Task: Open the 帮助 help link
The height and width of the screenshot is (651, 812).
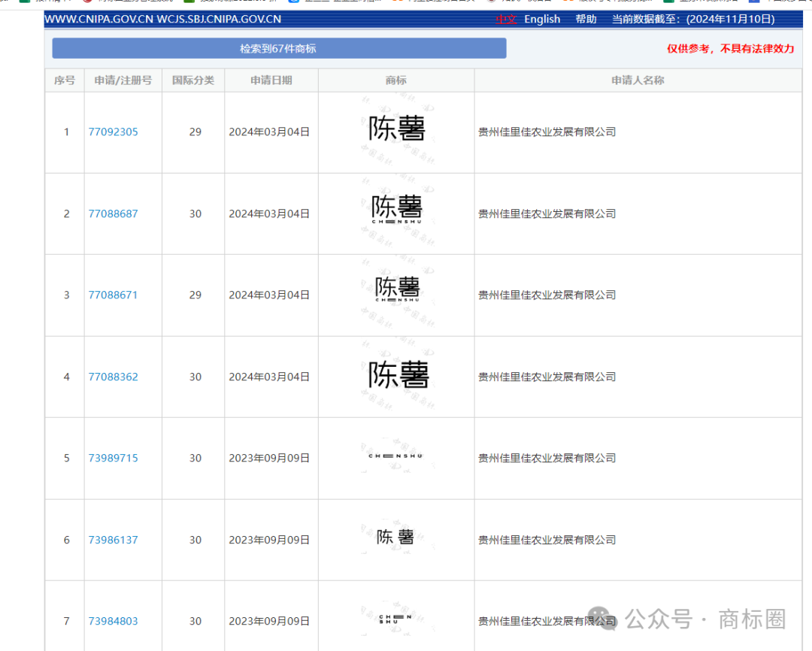Action: (586, 19)
